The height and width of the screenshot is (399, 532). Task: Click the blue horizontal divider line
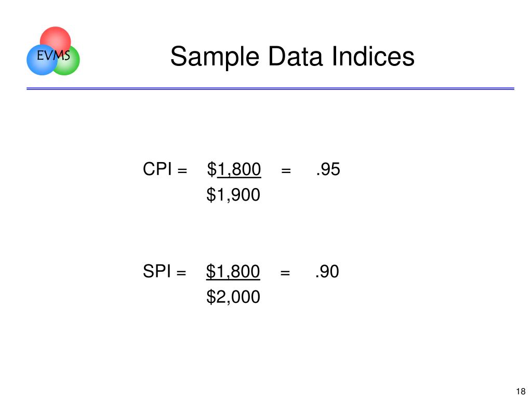click(x=270, y=88)
